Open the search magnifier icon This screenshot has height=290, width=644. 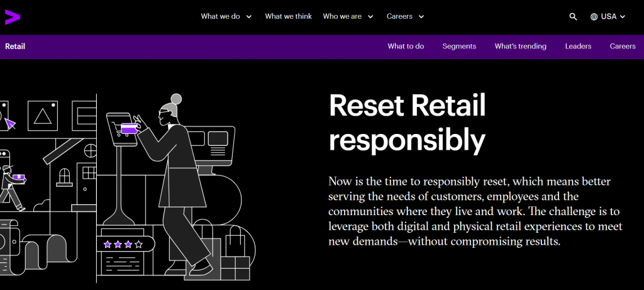(x=573, y=17)
